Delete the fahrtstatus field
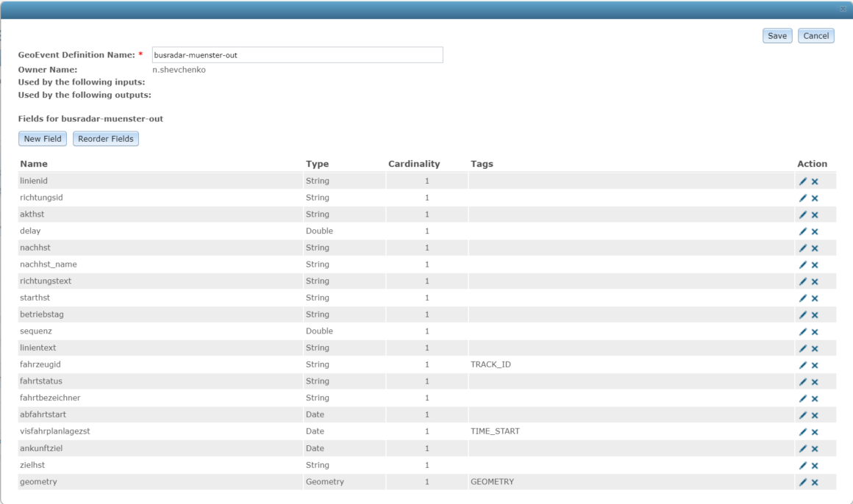The image size is (853, 504). (x=815, y=382)
